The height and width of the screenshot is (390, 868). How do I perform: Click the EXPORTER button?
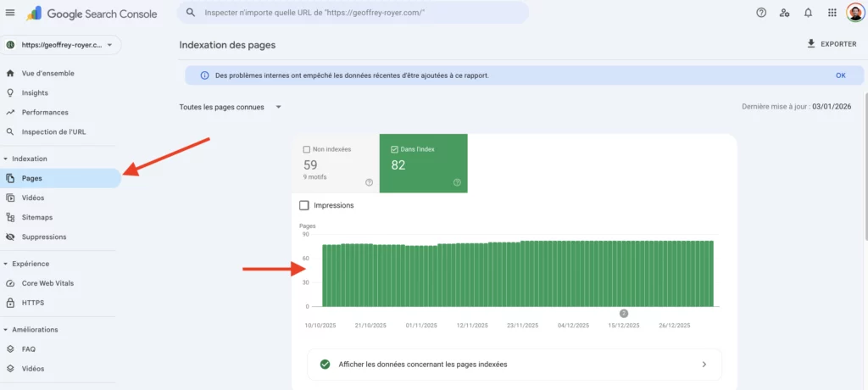click(831, 44)
